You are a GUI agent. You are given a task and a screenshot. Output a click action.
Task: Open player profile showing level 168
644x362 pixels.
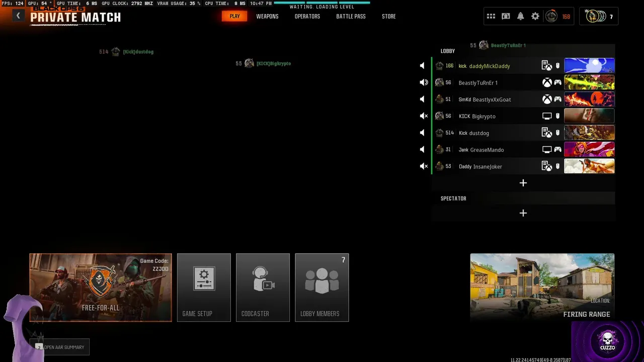tap(558, 17)
